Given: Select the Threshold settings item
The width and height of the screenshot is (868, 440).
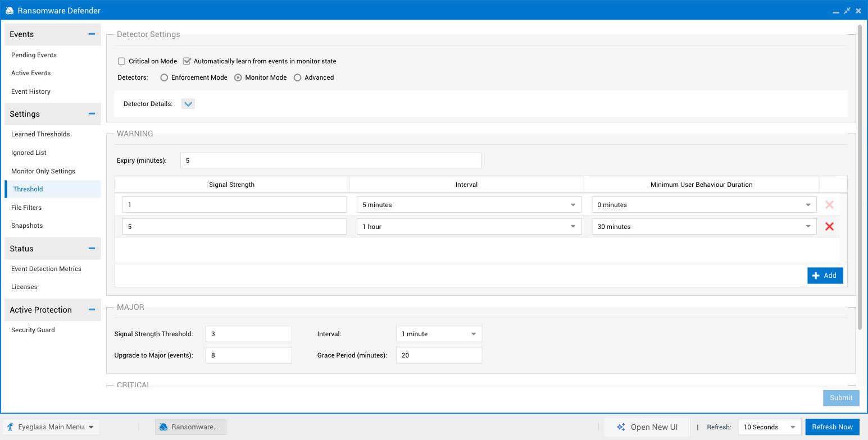Looking at the screenshot, I should pyautogui.click(x=53, y=189).
